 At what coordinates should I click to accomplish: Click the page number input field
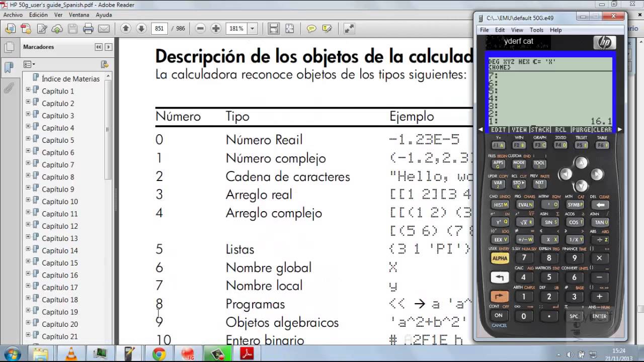159,29
